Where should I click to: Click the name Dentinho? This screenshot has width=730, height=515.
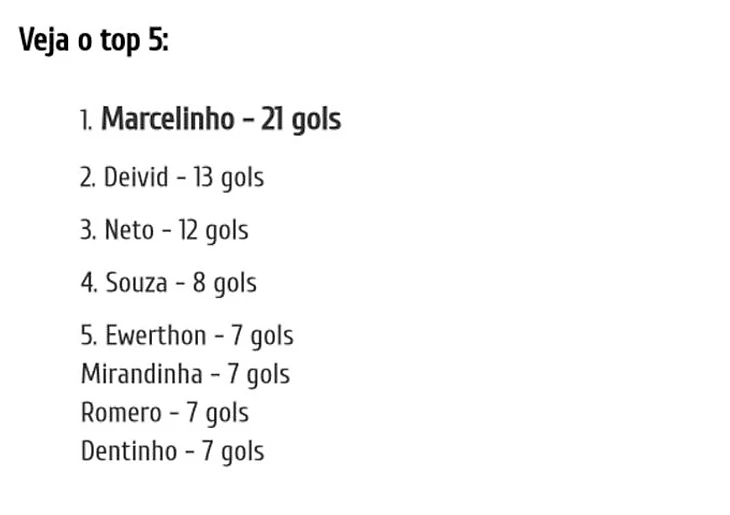(128, 451)
